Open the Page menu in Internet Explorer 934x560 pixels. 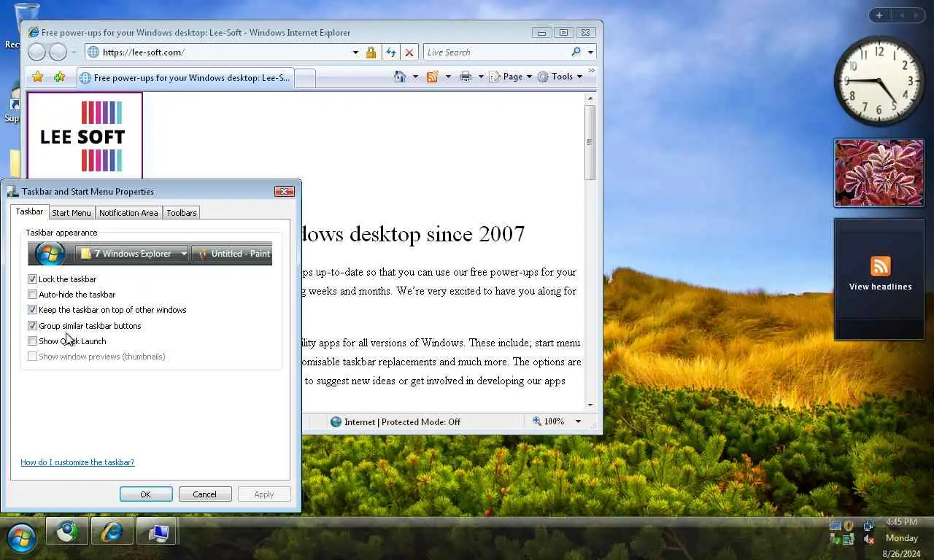[x=511, y=77]
